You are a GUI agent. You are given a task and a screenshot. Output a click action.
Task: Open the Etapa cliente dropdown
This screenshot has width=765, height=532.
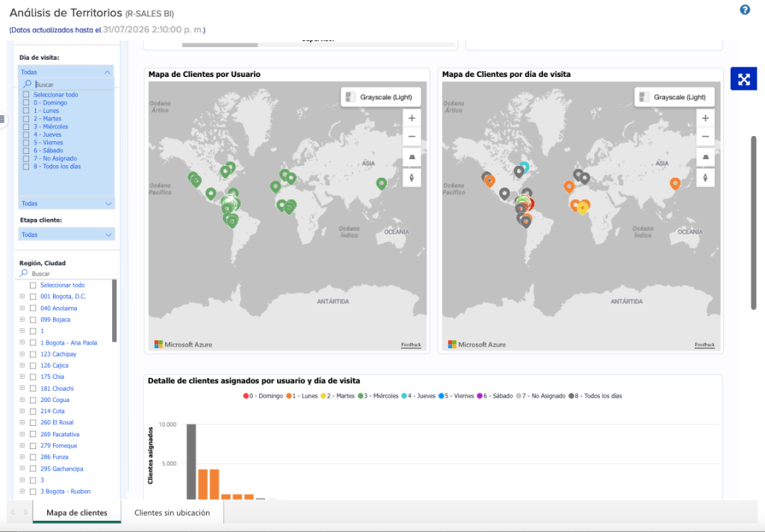[66, 235]
